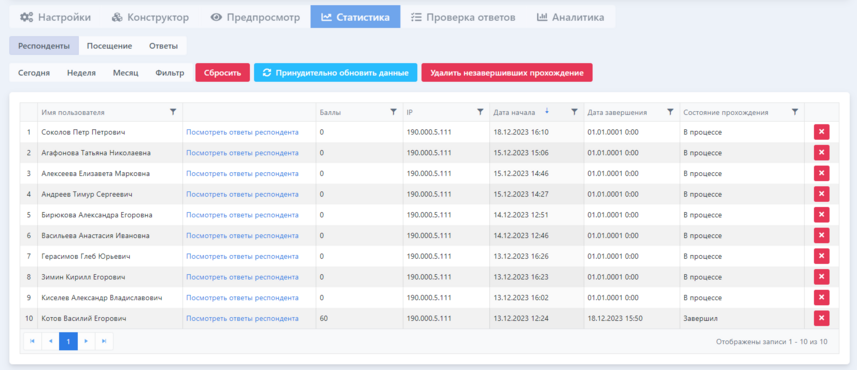Image resolution: width=857 pixels, height=370 pixels.
Task: Open the filter icon in Баллы column
Action: [393, 111]
